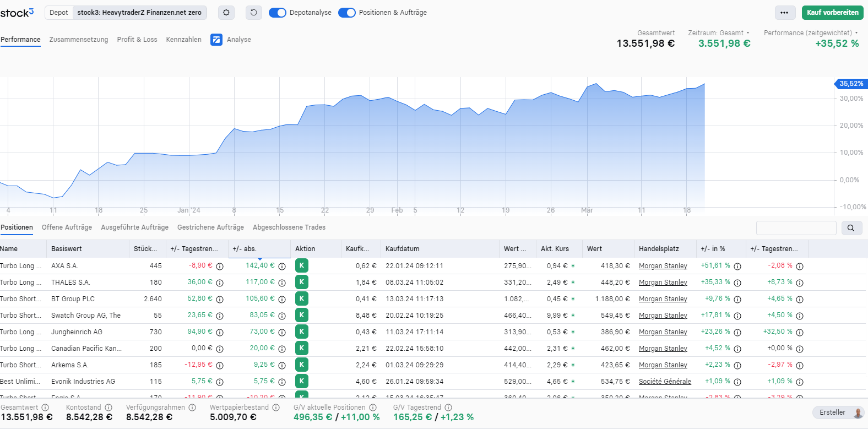The height and width of the screenshot is (429, 868).
Task: Sort by the Handelsplatz column header
Action: coord(665,249)
